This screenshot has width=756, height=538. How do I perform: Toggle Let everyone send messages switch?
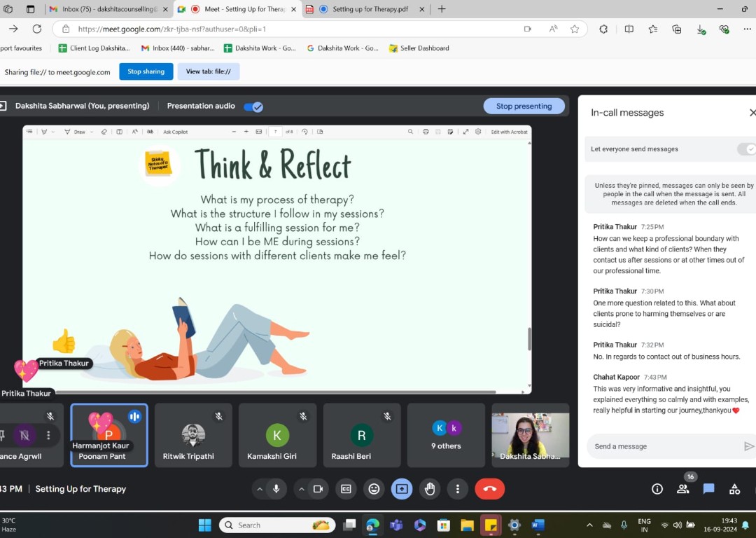(748, 149)
